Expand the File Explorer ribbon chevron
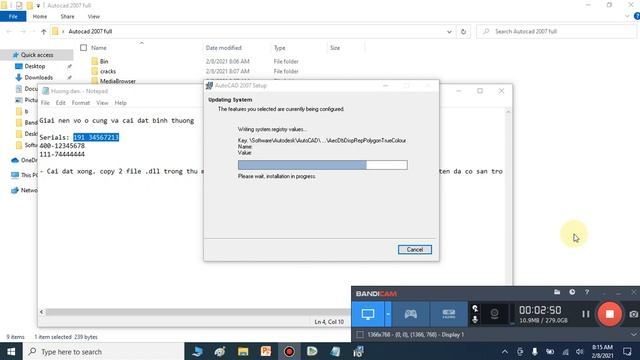Image resolution: width=640 pixels, height=360 pixels. 627,16
